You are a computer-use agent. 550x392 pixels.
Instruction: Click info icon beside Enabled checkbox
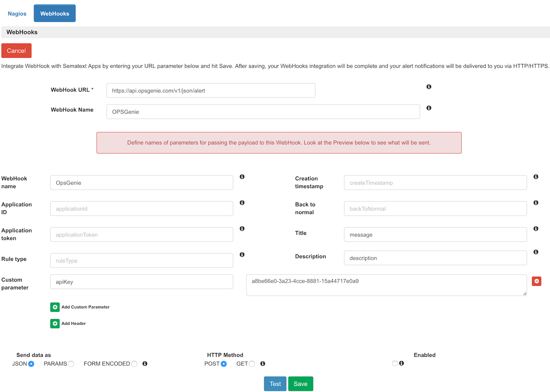(402, 363)
